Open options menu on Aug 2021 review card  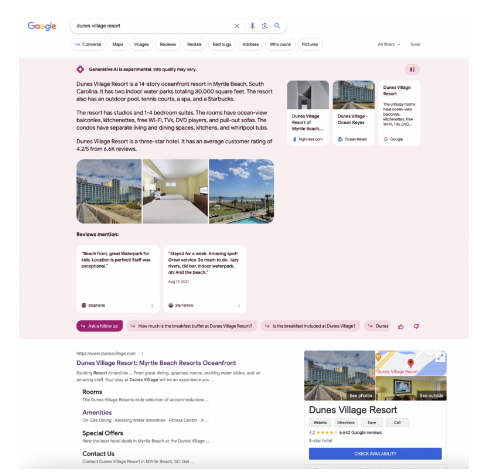[x=239, y=305]
